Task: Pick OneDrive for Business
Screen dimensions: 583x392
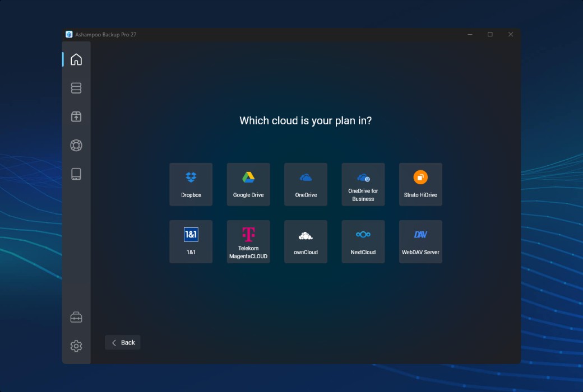Action: coord(363,184)
